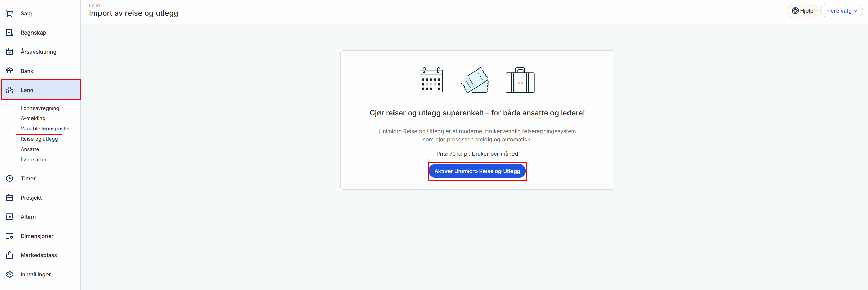Open Dimensjoner in sidebar
The image size is (868, 290).
[37, 236]
